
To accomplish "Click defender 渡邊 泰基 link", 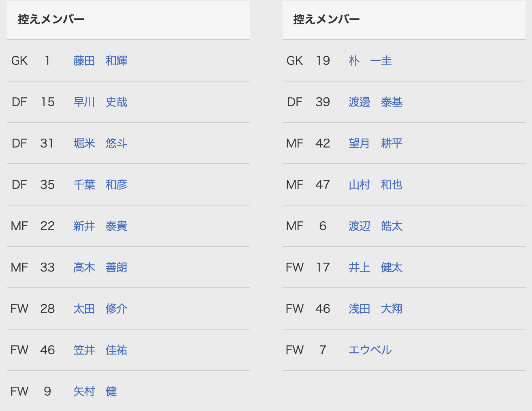I will tap(375, 102).
